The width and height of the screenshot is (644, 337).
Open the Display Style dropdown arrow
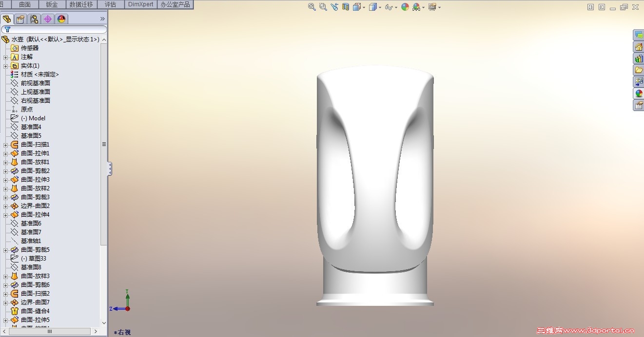coord(380,7)
